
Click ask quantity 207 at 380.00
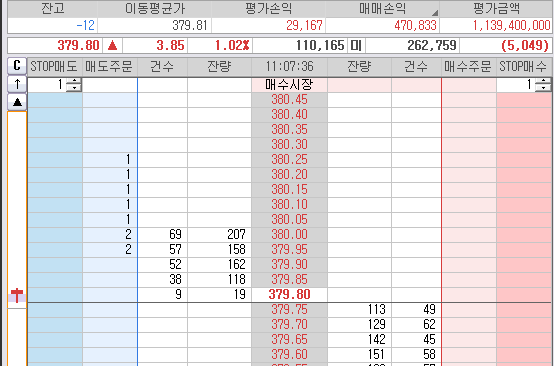pos(219,235)
